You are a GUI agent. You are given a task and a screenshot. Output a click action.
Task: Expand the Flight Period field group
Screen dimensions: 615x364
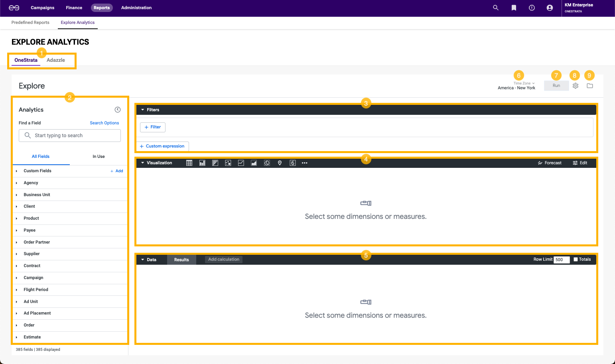click(36, 290)
